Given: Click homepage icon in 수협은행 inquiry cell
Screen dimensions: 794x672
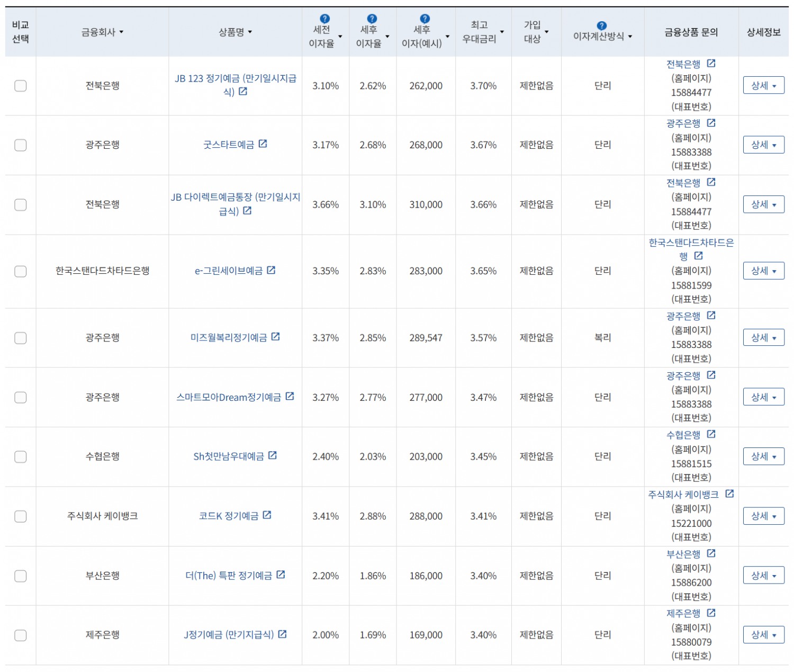Looking at the screenshot, I should [711, 434].
